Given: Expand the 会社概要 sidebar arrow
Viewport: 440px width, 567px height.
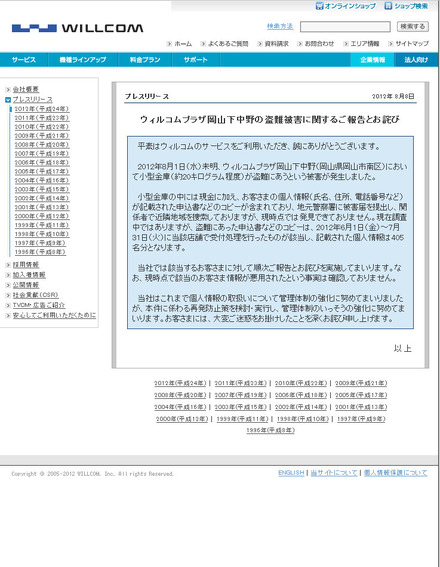Looking at the screenshot, I should pyautogui.click(x=8, y=89).
